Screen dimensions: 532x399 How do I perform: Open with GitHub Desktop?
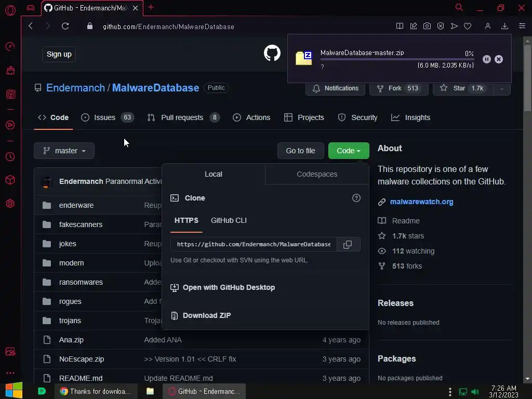[223, 288]
